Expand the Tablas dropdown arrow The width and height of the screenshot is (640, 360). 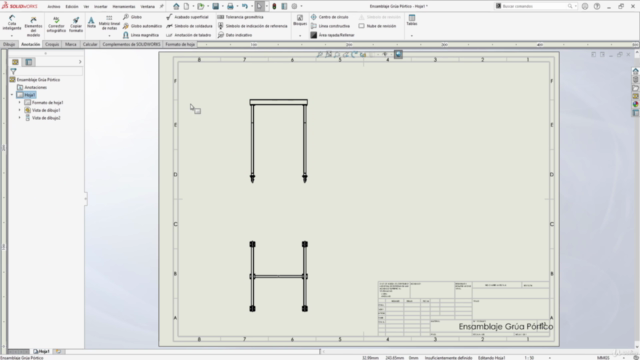tap(411, 36)
